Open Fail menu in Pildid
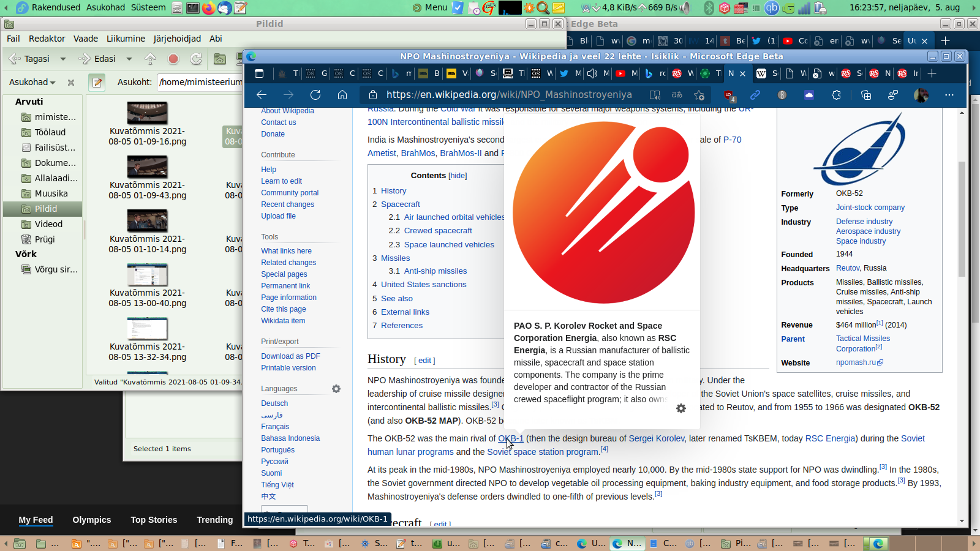This screenshot has width=980, height=551. pyautogui.click(x=13, y=39)
